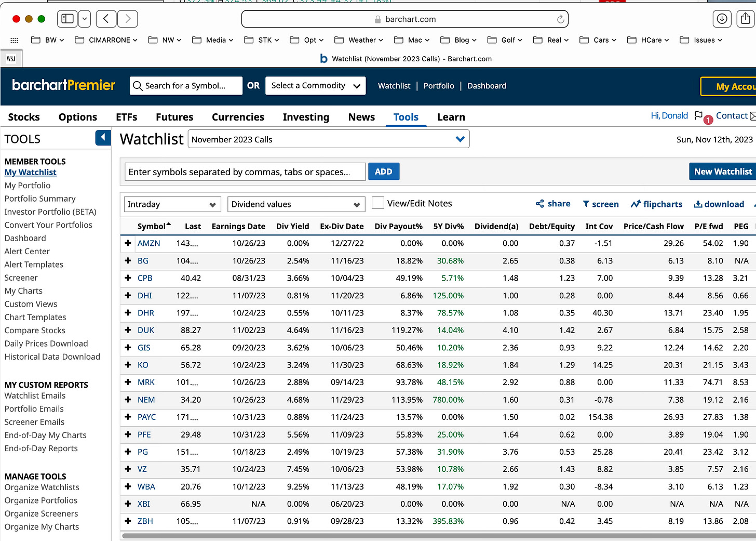This screenshot has height=541, width=756.
Task: Open the Stocks menu
Action: [24, 117]
